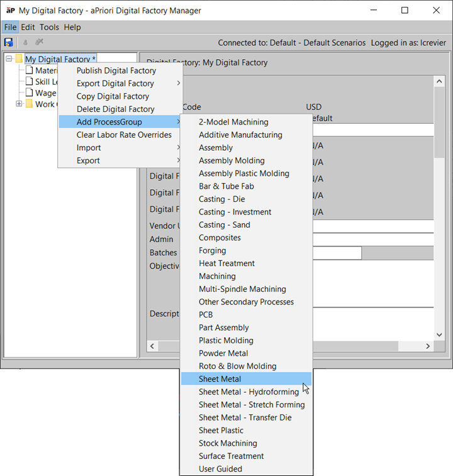This screenshot has width=453, height=476.
Task: Click the Work folder icon in tree
Action: coord(29,104)
